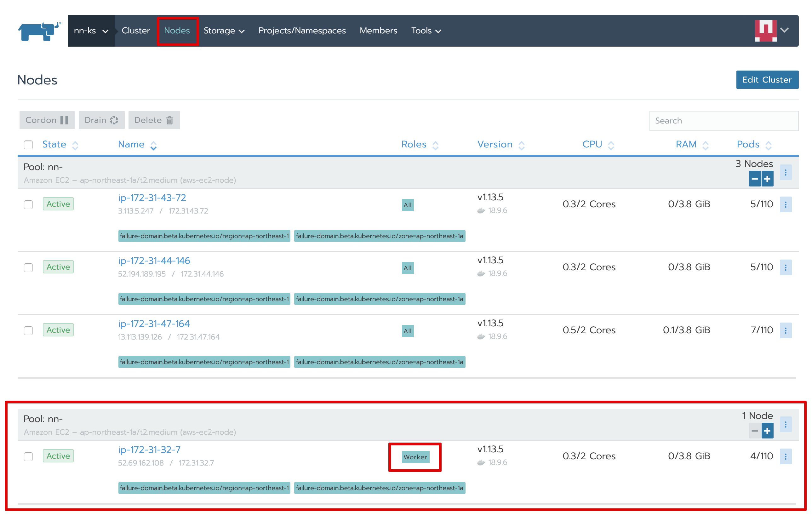Check the box for worker node ip-172-31-32-7
812x521 pixels.
pos(28,456)
